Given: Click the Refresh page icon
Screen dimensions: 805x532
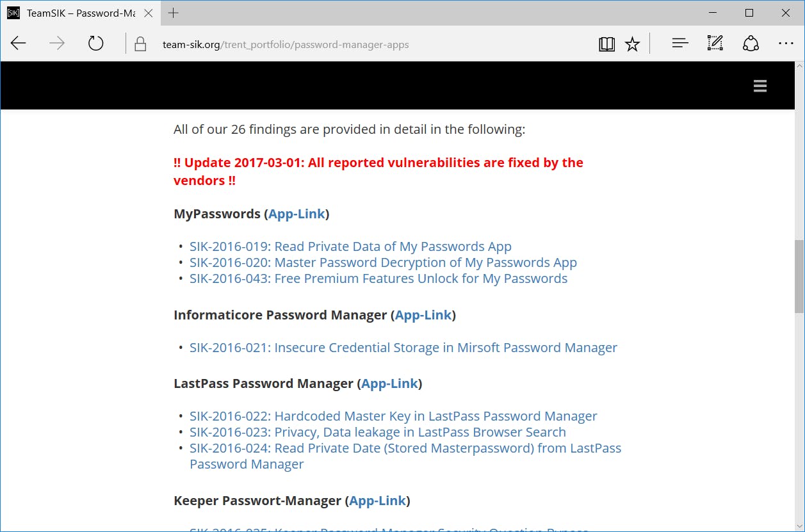Looking at the screenshot, I should click(x=95, y=44).
